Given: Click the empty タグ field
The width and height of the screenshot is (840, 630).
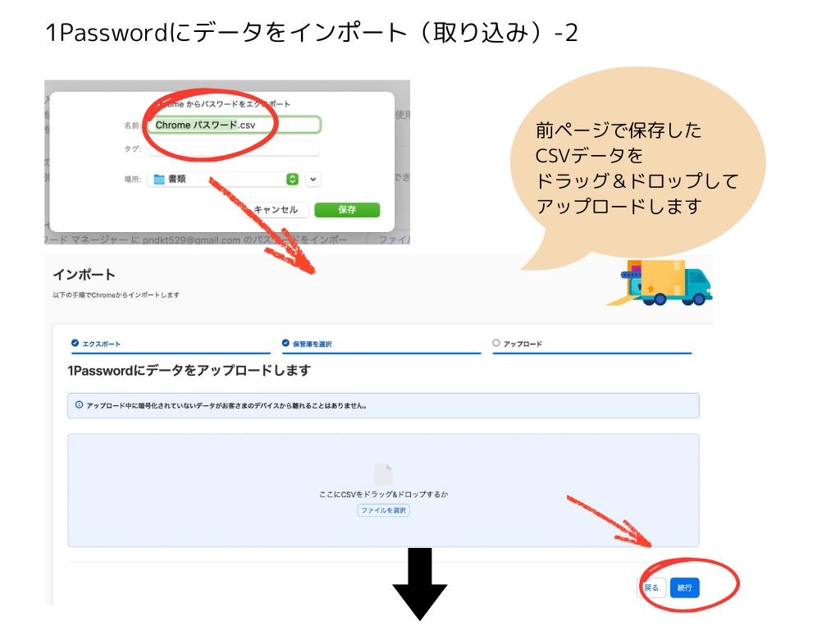Looking at the screenshot, I should click(x=234, y=148).
